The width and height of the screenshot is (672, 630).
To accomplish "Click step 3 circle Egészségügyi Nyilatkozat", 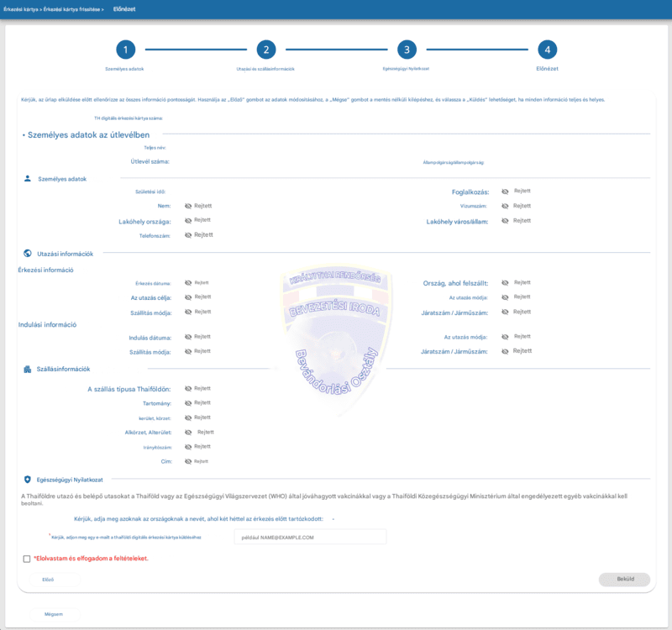I will pyautogui.click(x=407, y=50).
